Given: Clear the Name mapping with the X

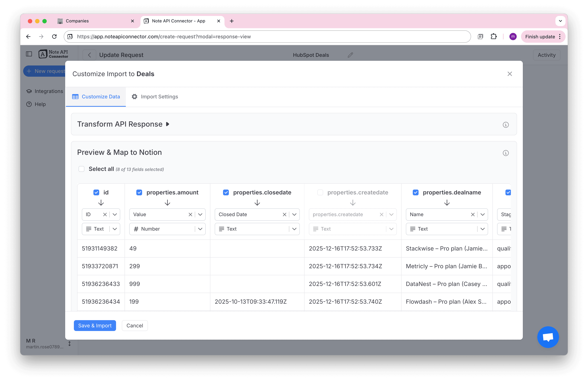Looking at the screenshot, I should tap(473, 215).
